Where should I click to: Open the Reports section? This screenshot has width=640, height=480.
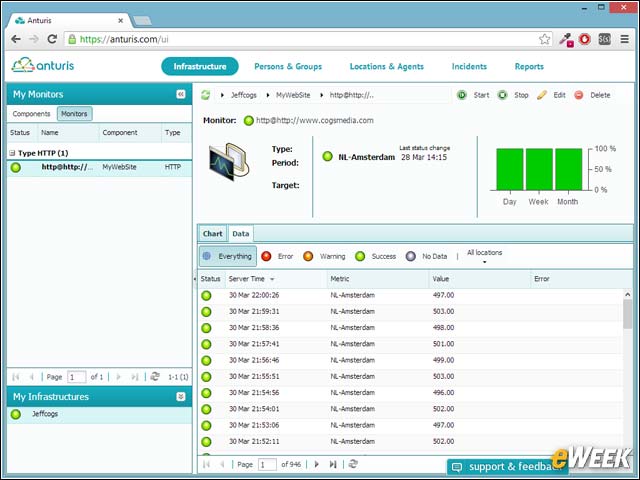click(529, 67)
